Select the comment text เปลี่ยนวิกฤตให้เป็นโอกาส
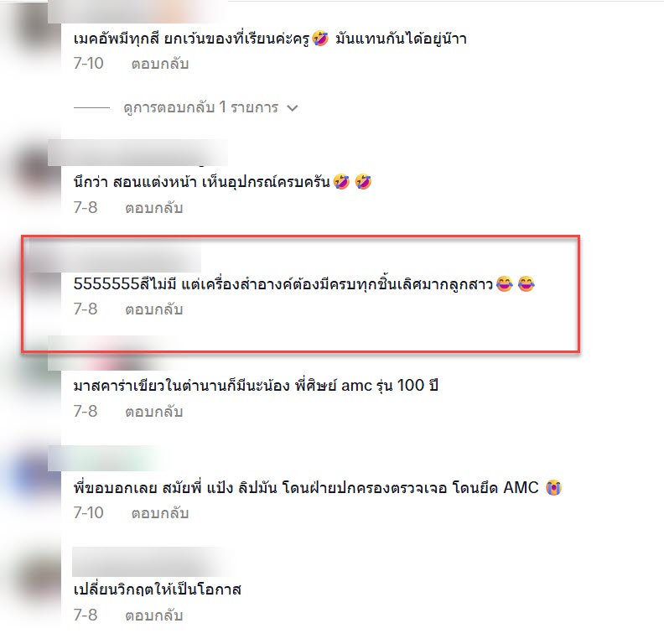This screenshot has width=664, height=644. point(157,589)
